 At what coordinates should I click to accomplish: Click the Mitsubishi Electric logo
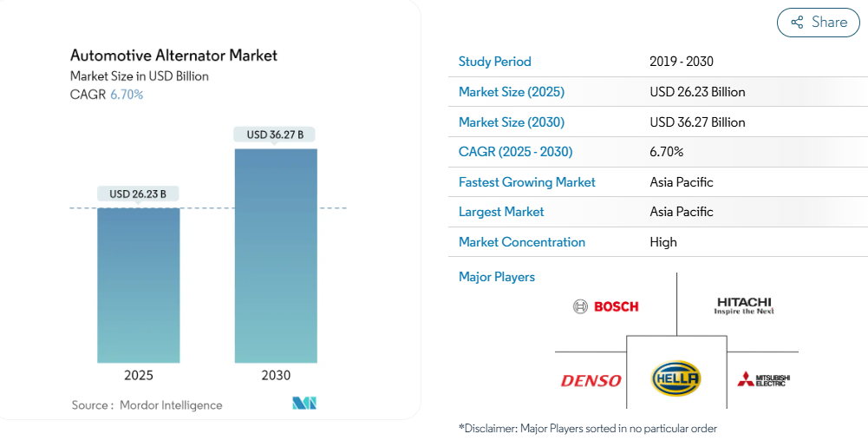(x=763, y=379)
